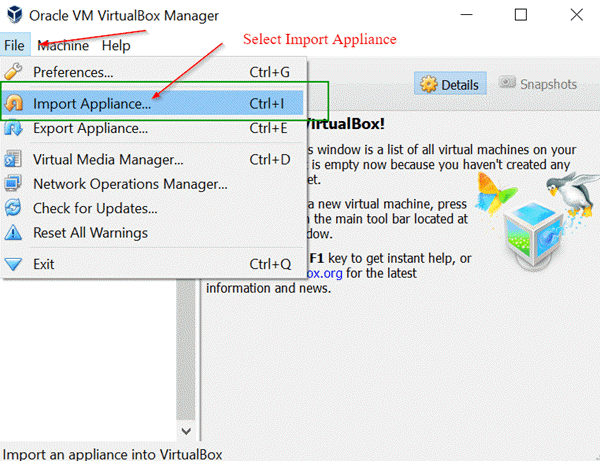This screenshot has height=461, width=600.
Task: Open the Help menu
Action: [x=115, y=46]
